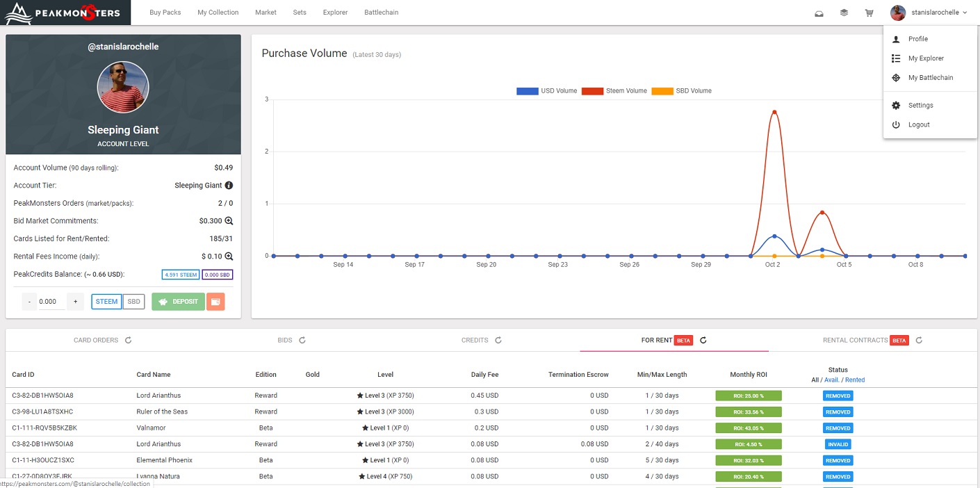Screen dimensions: 980x488
Task: Click REMOVED status for Valnamor row
Action: click(x=838, y=428)
